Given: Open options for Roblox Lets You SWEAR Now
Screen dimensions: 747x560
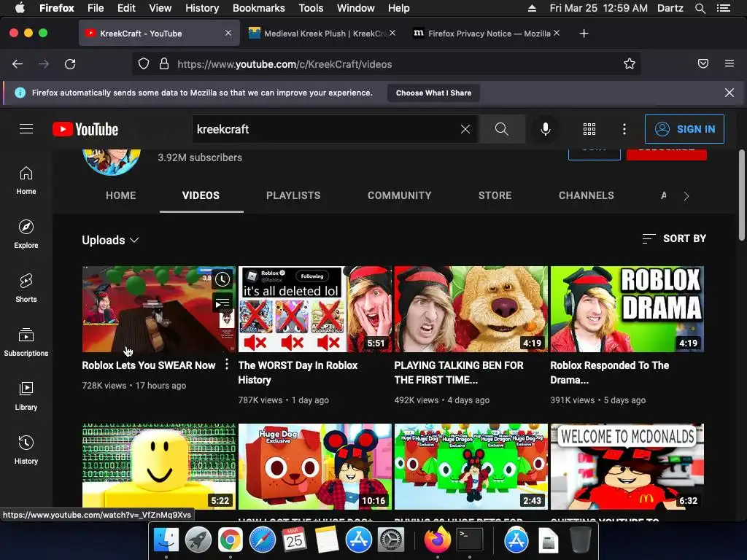Looking at the screenshot, I should click(x=227, y=365).
